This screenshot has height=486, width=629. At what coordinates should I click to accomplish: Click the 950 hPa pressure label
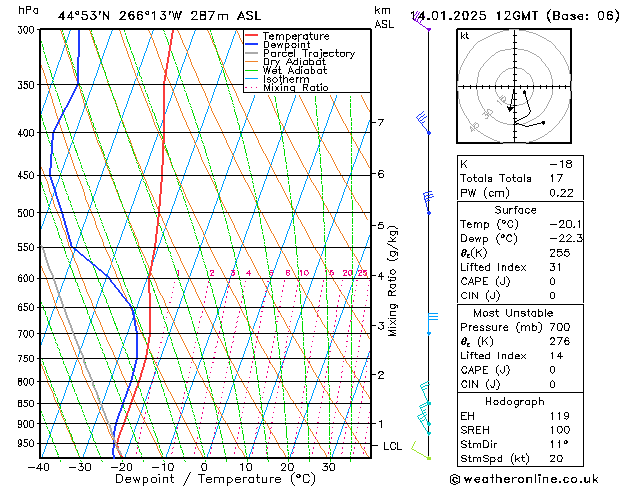28,444
